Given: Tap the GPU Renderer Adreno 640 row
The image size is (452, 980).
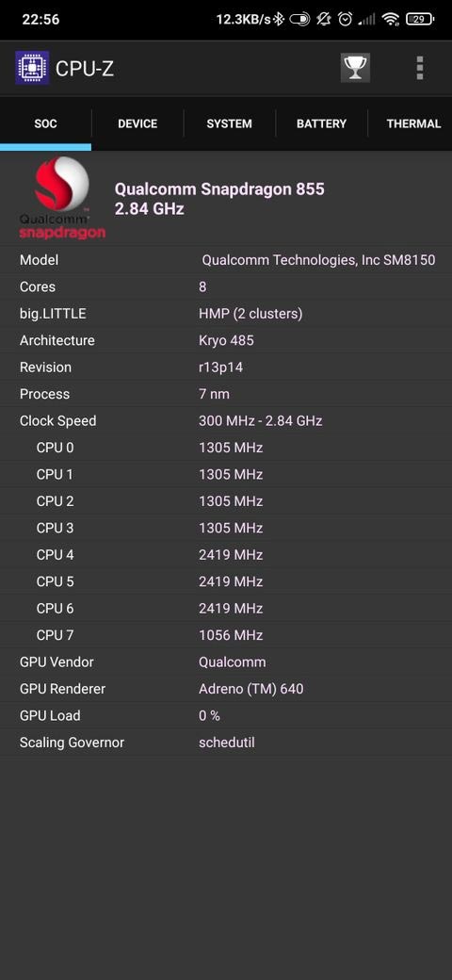Looking at the screenshot, I should coord(226,689).
